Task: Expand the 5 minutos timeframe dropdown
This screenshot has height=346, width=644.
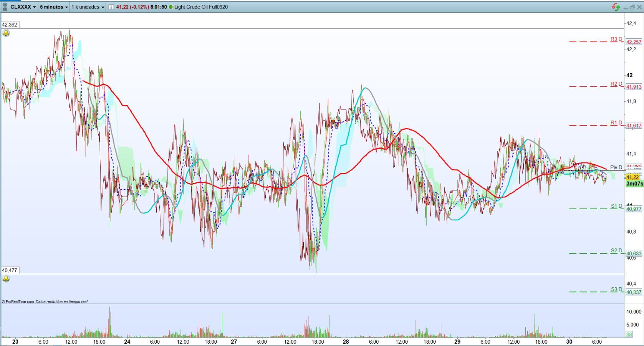Action: click(54, 7)
